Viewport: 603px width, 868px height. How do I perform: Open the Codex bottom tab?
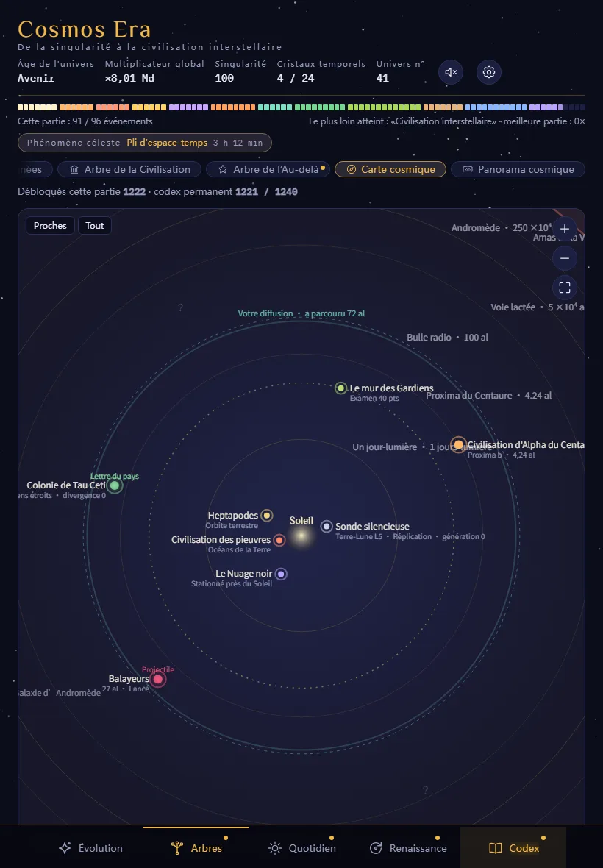point(513,848)
